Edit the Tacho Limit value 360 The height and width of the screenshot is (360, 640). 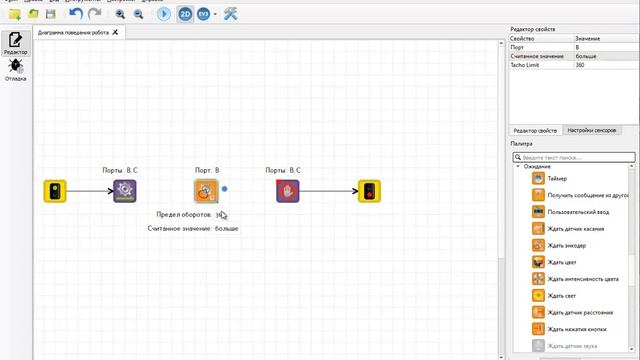[x=605, y=65]
